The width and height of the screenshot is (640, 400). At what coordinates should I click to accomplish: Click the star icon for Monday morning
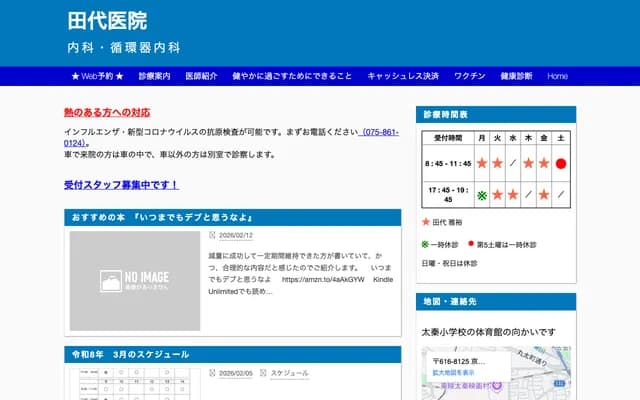click(482, 163)
